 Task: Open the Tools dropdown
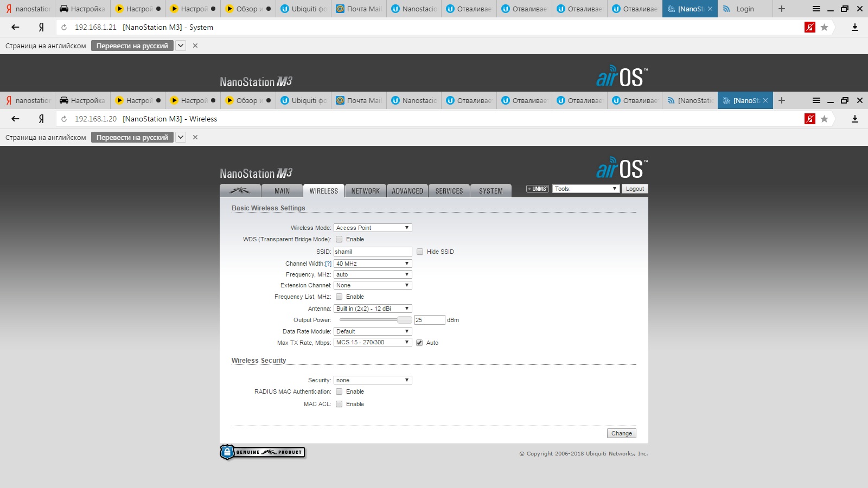(x=586, y=189)
